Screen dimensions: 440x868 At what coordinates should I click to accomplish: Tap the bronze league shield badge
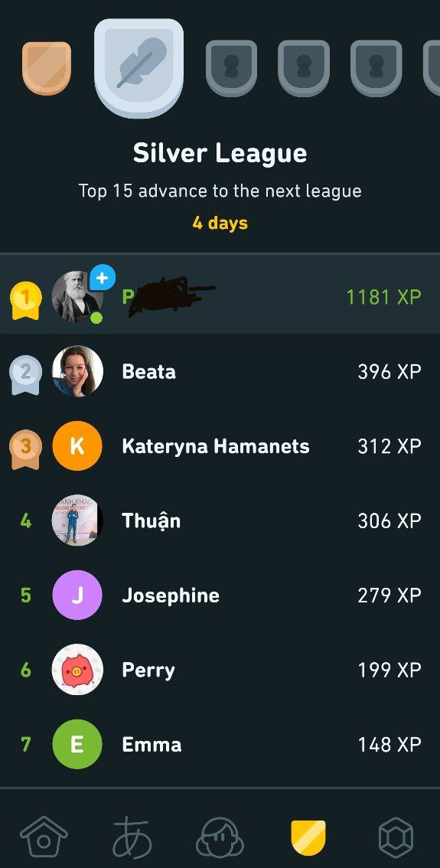[47, 67]
